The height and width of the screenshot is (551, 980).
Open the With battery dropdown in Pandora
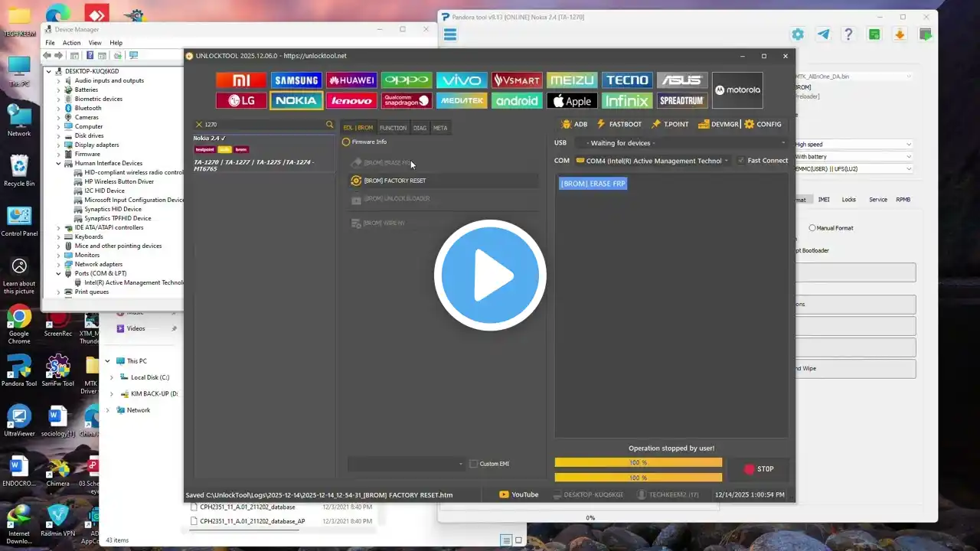coord(854,157)
